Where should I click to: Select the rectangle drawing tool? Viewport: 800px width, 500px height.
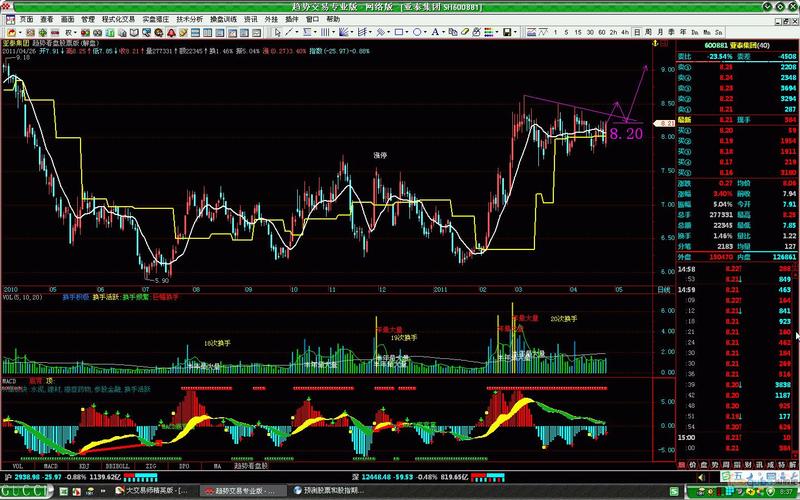tap(398, 32)
